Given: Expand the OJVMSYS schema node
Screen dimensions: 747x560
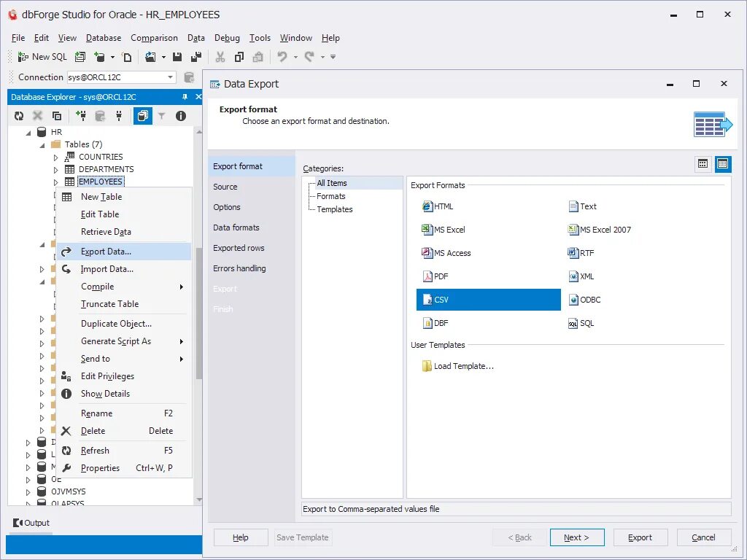Looking at the screenshot, I should [x=28, y=492].
